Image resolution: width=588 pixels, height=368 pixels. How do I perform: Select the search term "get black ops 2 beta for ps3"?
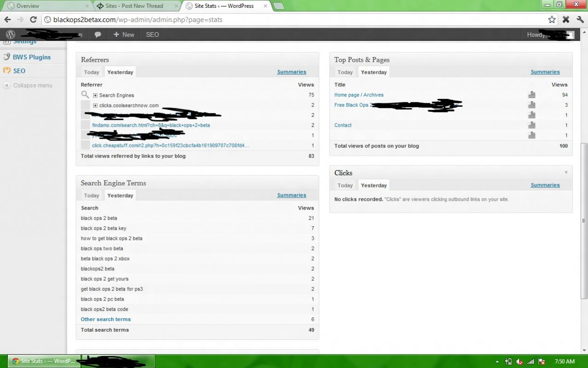[112, 289]
